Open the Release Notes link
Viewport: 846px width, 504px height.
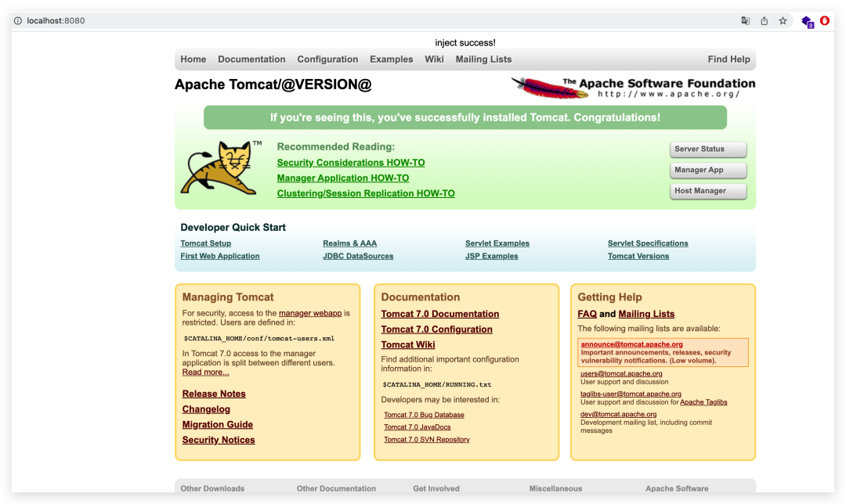point(214,394)
